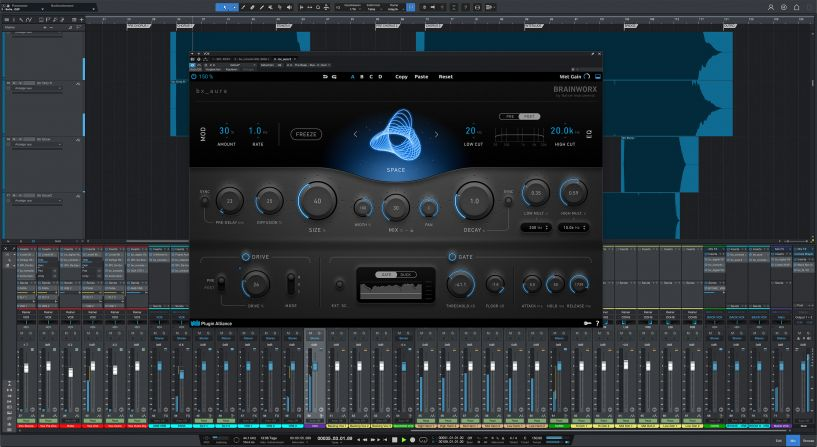Click the SPACE reverb mode visualization
The width and height of the screenshot is (817, 447).
click(x=395, y=135)
